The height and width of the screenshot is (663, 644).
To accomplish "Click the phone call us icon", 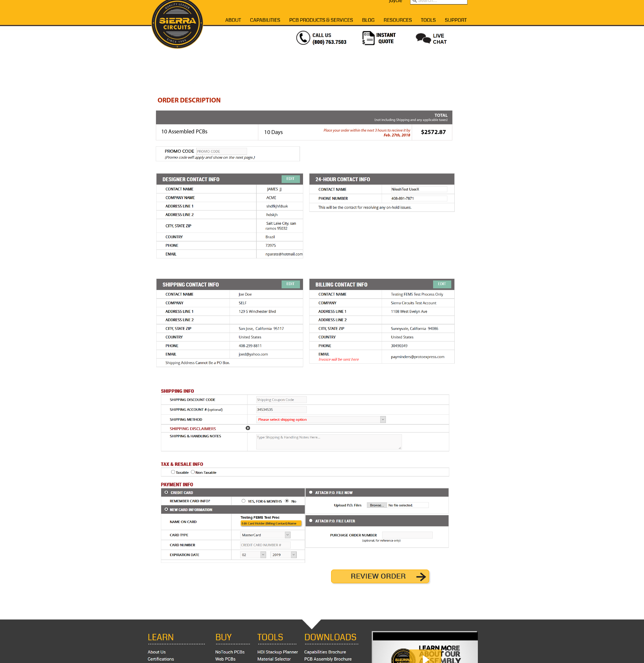I will click(303, 38).
